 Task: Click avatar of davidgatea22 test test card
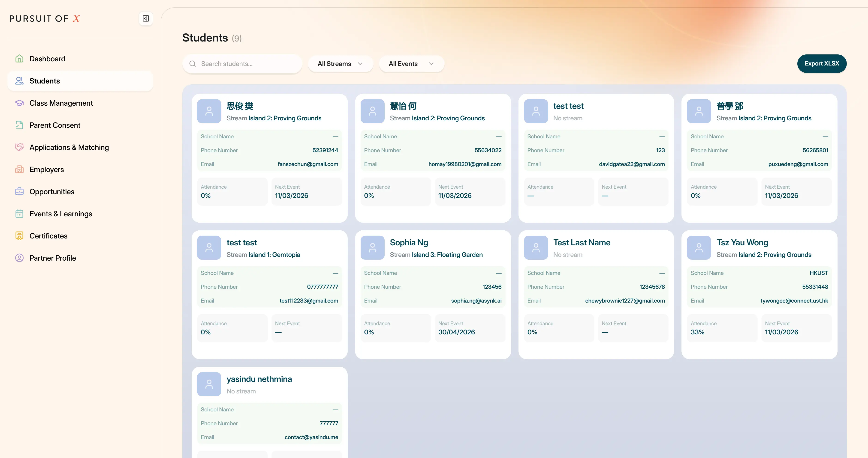click(x=536, y=111)
